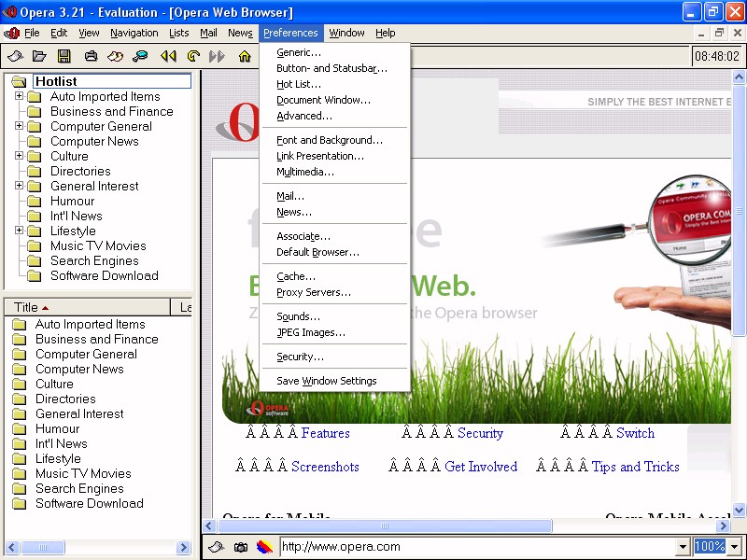The height and width of the screenshot is (560, 747).
Task: Go back with the double-left arrows icon
Action: coord(168,56)
